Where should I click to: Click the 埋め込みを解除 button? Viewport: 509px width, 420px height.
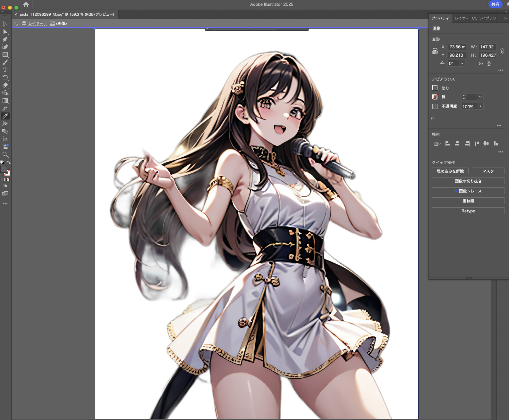[x=450, y=171]
